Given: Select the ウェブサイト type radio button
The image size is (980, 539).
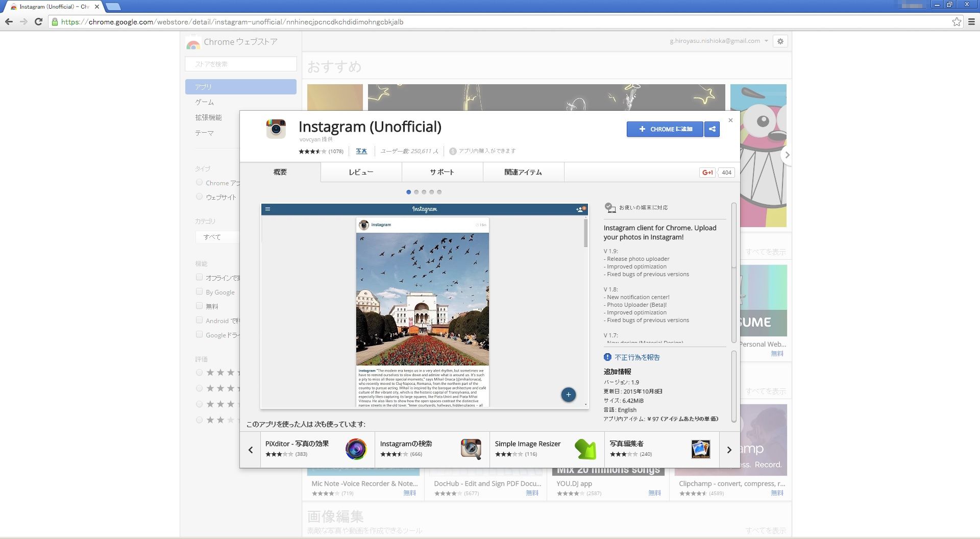Looking at the screenshot, I should (x=199, y=197).
